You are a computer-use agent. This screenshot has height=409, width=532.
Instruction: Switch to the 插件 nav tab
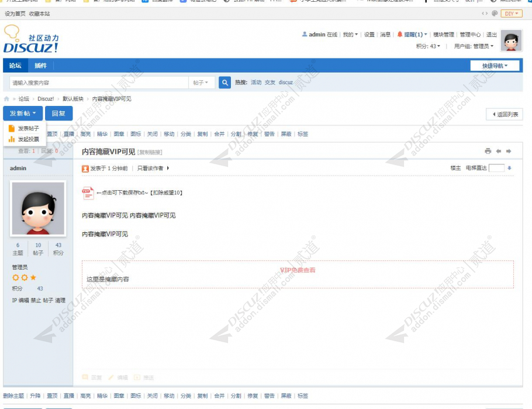(x=40, y=66)
